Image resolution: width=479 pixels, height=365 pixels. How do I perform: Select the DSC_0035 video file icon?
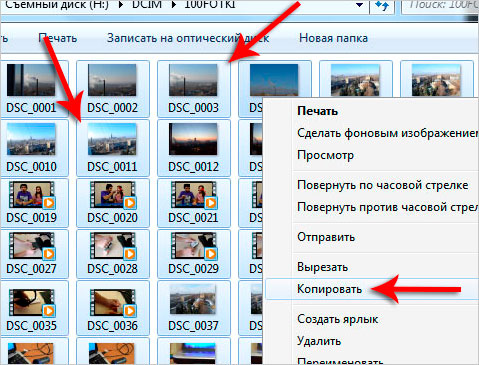pyautogui.click(x=32, y=303)
